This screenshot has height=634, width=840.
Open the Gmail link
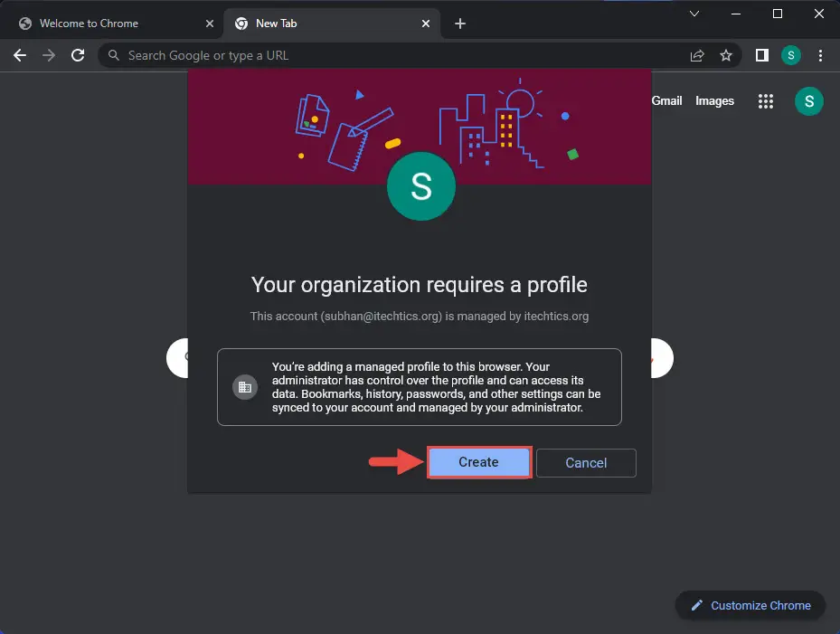click(x=666, y=100)
